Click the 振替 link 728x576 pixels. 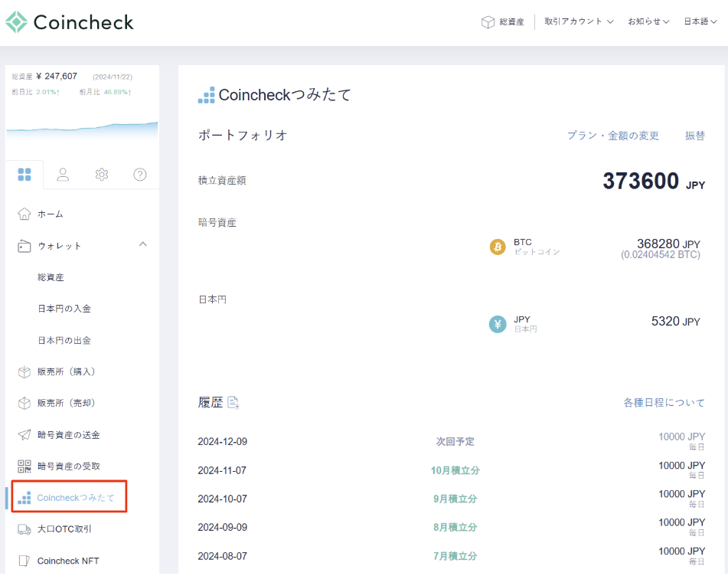tap(694, 136)
